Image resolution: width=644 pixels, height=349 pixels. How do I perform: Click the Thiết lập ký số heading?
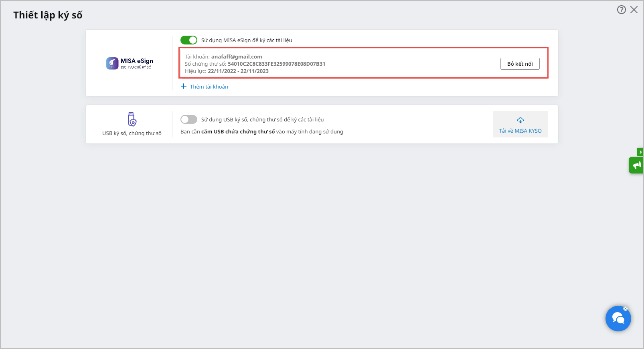pyautogui.click(x=48, y=15)
